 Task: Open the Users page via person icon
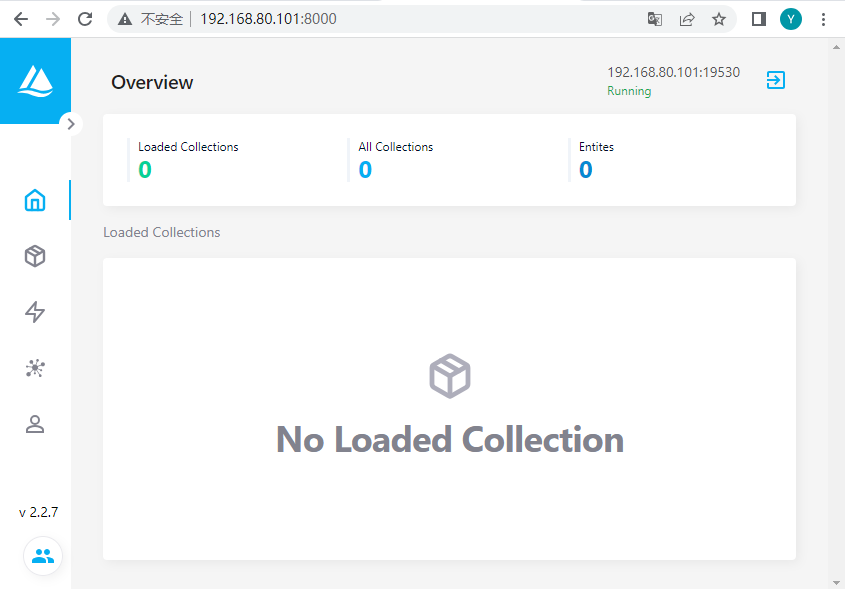point(34,424)
